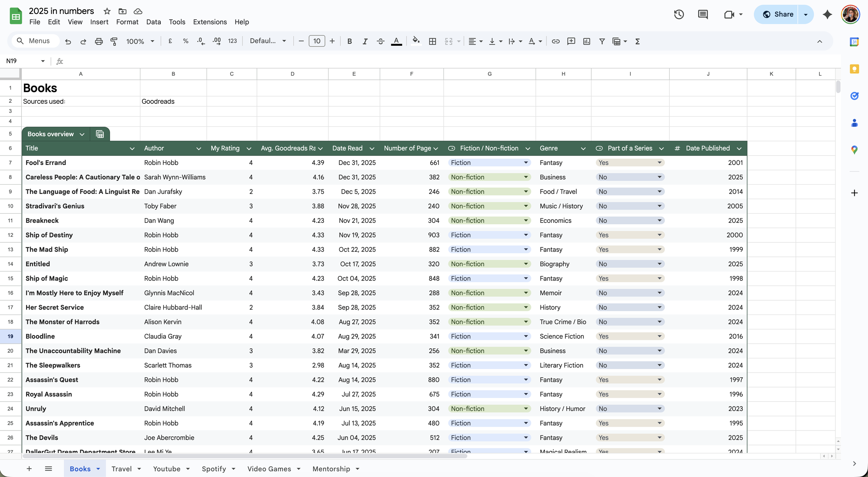Click the functions sigma icon
Image resolution: width=868 pixels, height=477 pixels.
coord(637,41)
